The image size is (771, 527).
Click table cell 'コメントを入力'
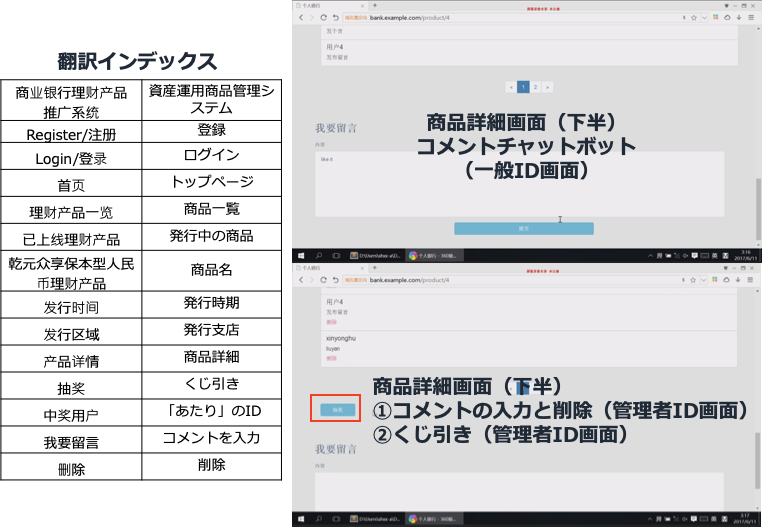tap(211, 439)
